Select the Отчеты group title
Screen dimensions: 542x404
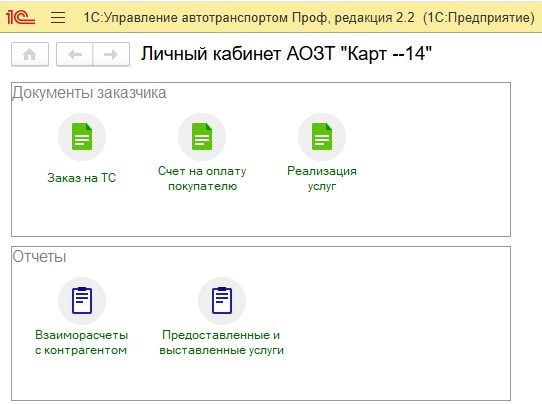(x=39, y=257)
